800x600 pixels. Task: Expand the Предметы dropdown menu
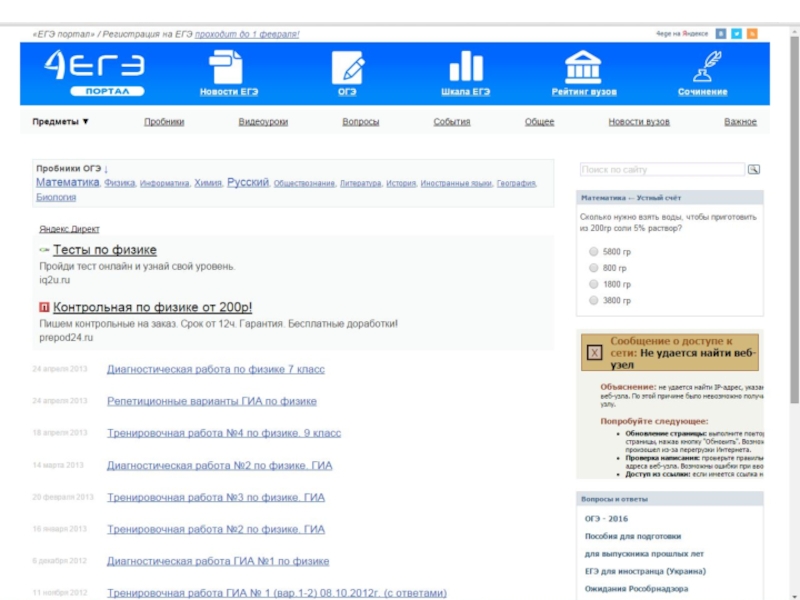coord(60,121)
